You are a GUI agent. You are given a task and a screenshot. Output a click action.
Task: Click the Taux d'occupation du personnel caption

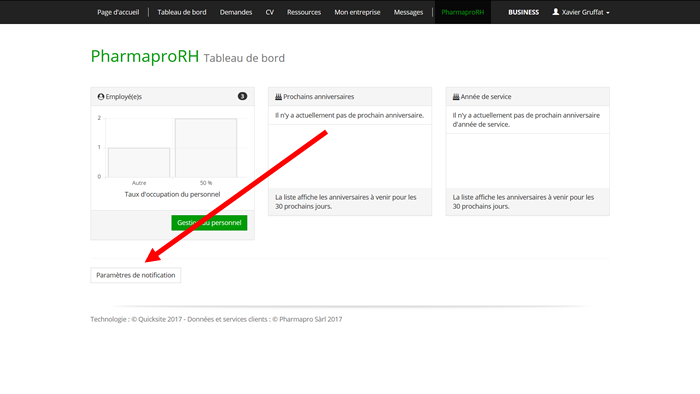pos(172,194)
